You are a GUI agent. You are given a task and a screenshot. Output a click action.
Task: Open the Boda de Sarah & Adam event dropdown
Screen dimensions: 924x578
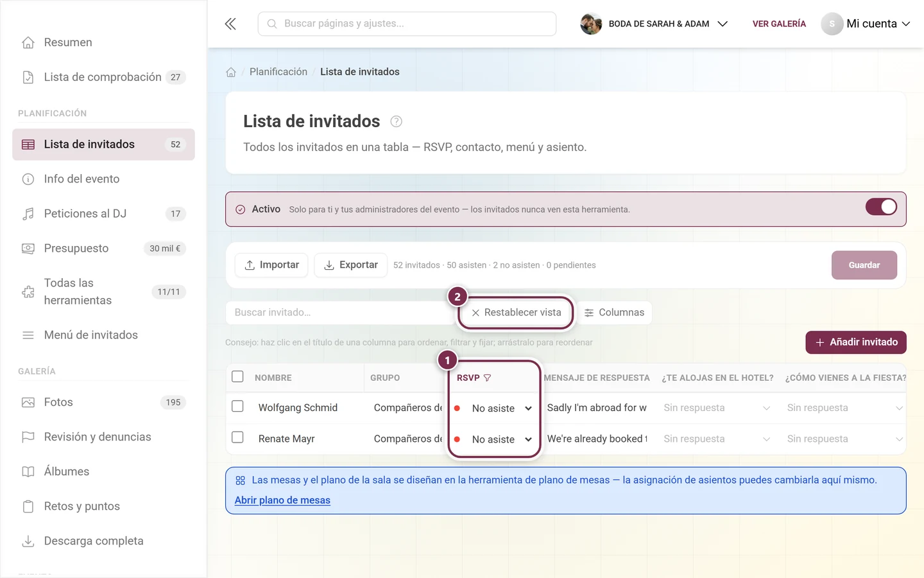[654, 24]
